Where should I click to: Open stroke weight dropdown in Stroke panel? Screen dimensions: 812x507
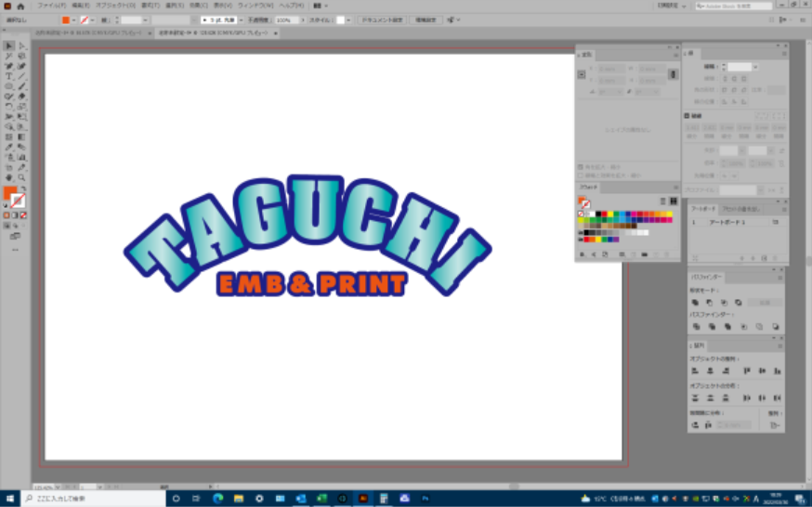tap(755, 67)
